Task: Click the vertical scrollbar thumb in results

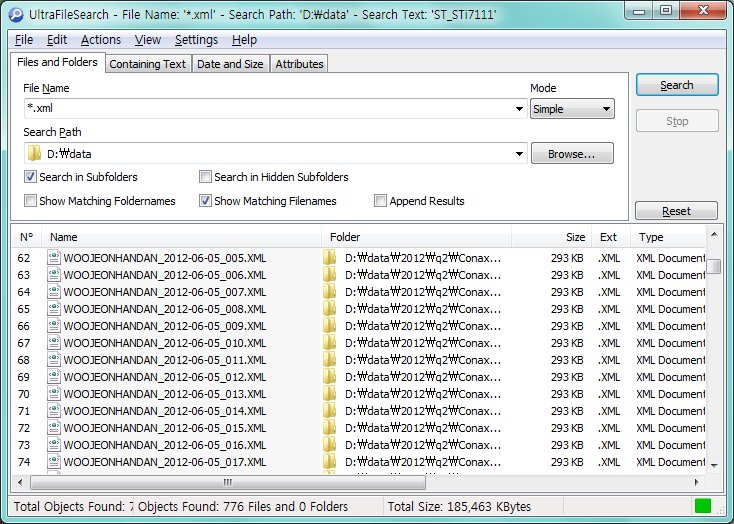Action: (714, 265)
